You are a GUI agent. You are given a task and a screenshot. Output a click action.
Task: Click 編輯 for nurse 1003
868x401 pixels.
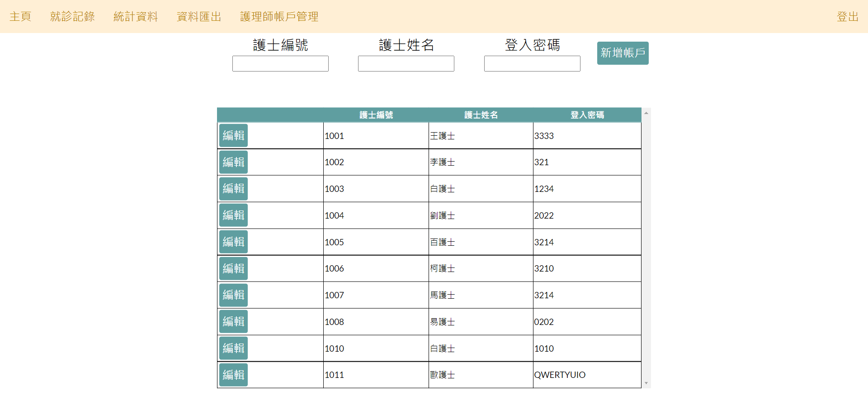point(233,189)
